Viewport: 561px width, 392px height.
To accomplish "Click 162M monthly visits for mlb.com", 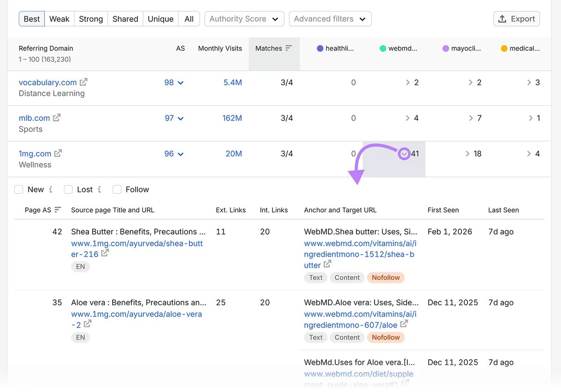I will (x=232, y=118).
